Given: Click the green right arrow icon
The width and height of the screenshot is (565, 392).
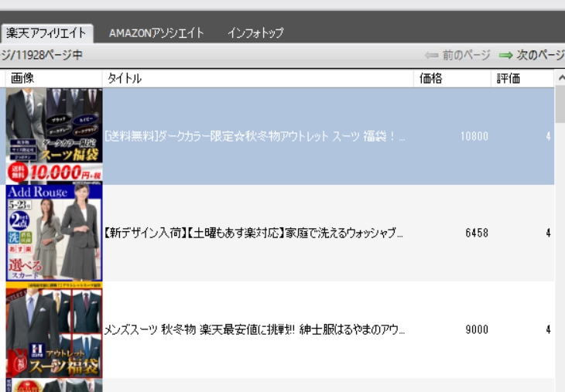Looking at the screenshot, I should pyautogui.click(x=506, y=56).
